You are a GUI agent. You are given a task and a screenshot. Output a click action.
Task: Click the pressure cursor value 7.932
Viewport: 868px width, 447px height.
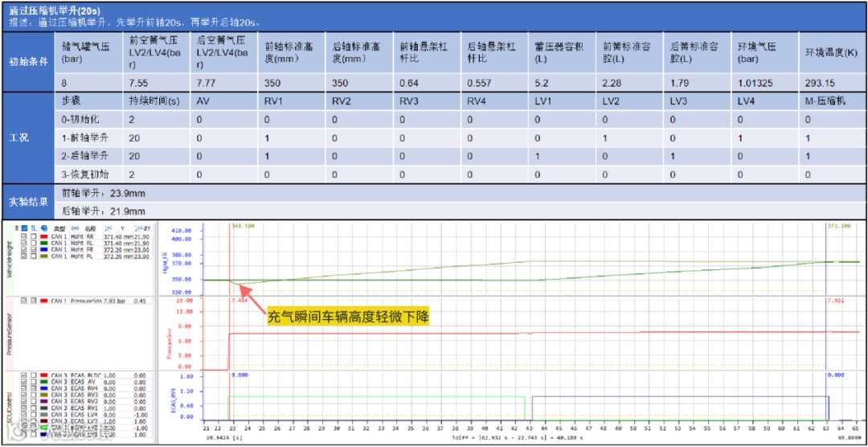(x=834, y=301)
